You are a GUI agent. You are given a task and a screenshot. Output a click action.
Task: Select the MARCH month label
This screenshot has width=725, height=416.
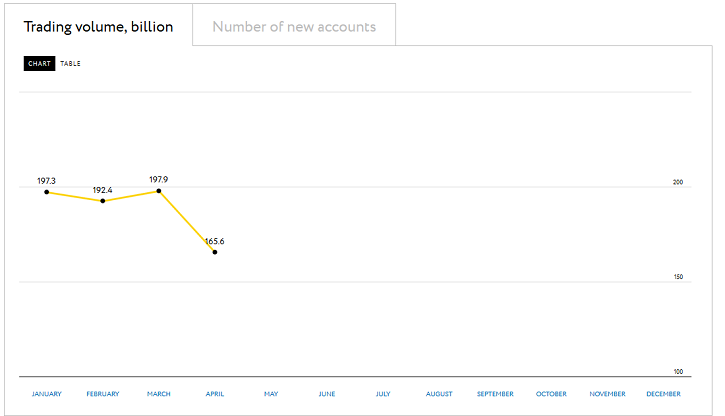coord(159,394)
